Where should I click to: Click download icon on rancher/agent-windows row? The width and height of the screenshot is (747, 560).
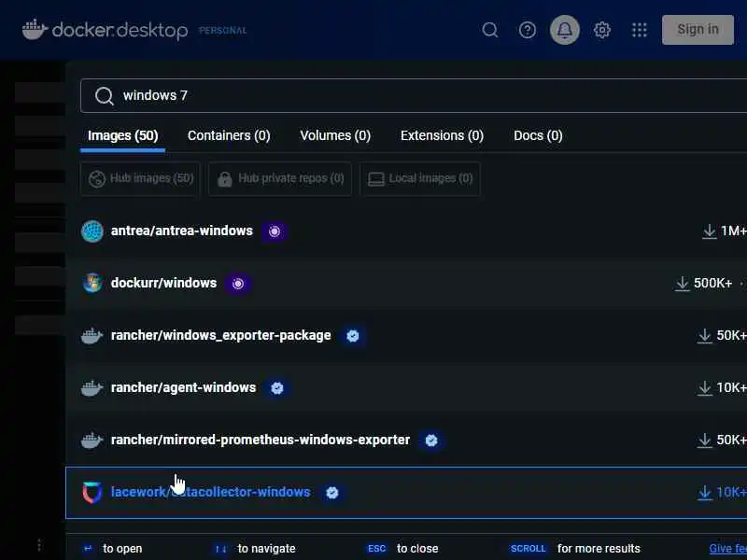click(705, 388)
